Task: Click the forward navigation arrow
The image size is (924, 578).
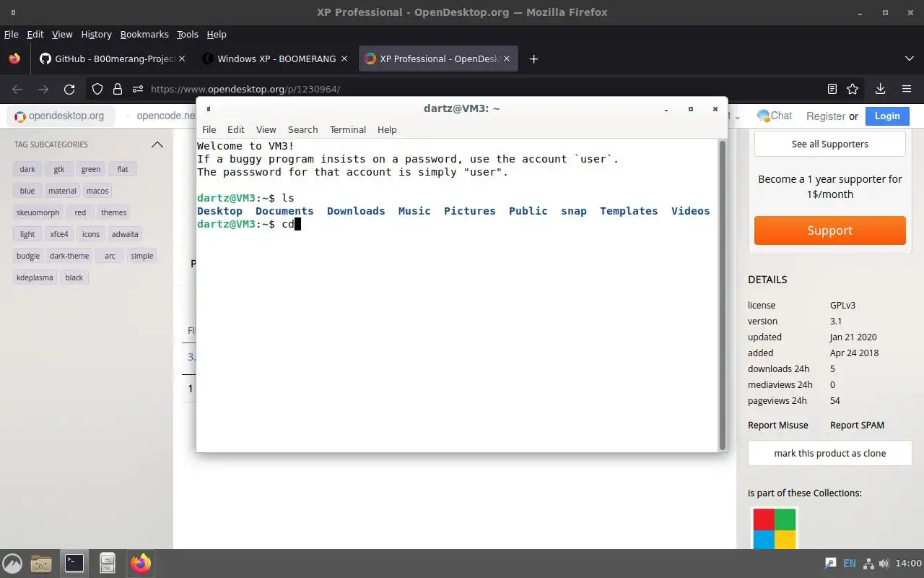Action: coord(43,89)
